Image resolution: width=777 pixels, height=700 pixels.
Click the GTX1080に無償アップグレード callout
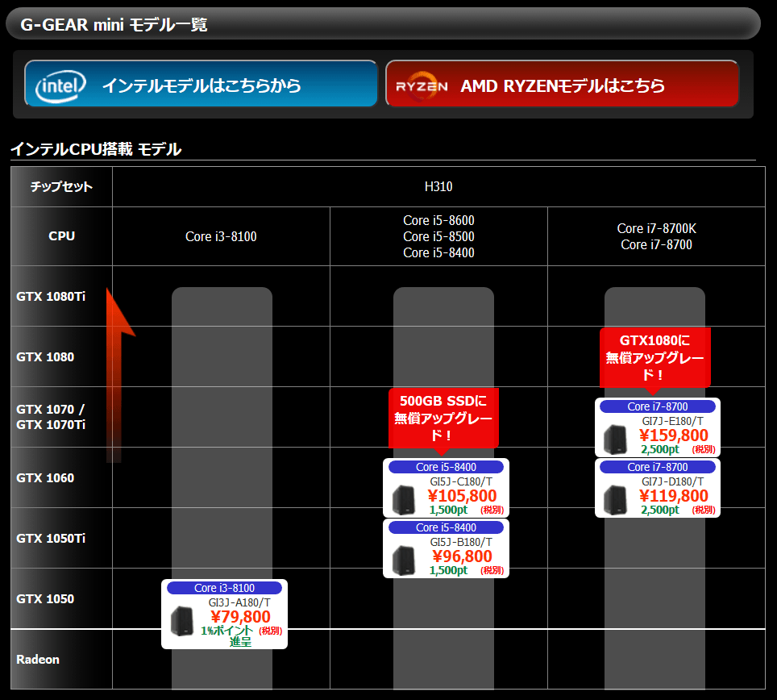[655, 358]
